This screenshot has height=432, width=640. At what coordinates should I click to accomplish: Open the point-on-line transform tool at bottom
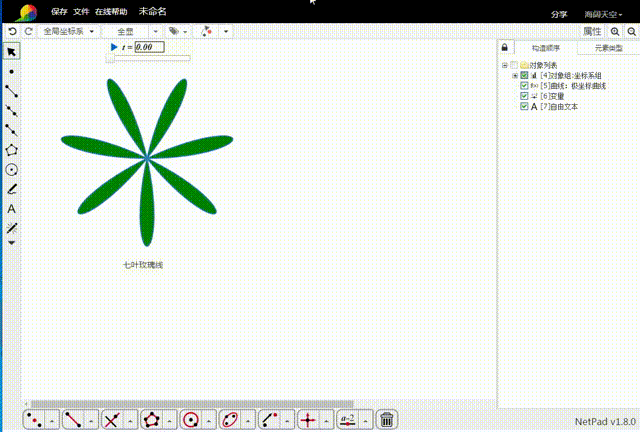(x=269, y=419)
